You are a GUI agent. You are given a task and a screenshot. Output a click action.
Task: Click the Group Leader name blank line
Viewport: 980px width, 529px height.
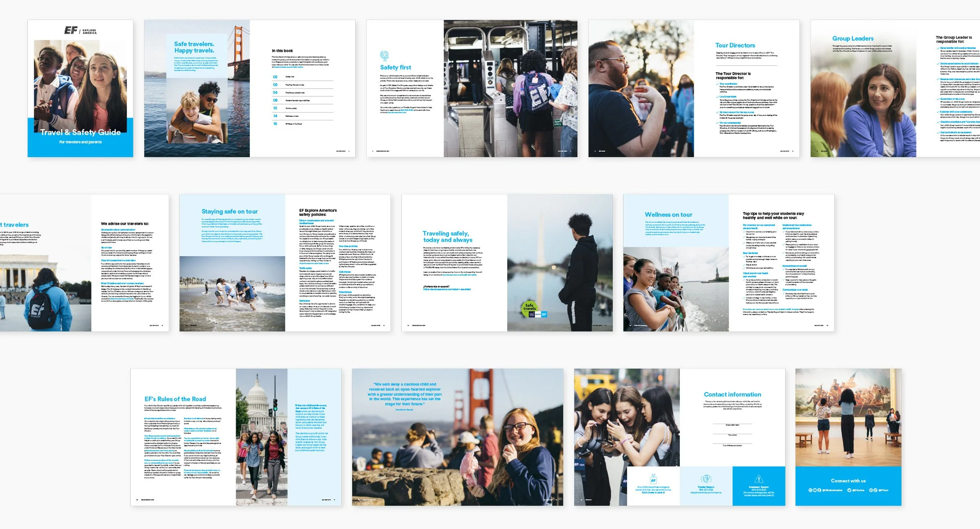tap(732, 424)
